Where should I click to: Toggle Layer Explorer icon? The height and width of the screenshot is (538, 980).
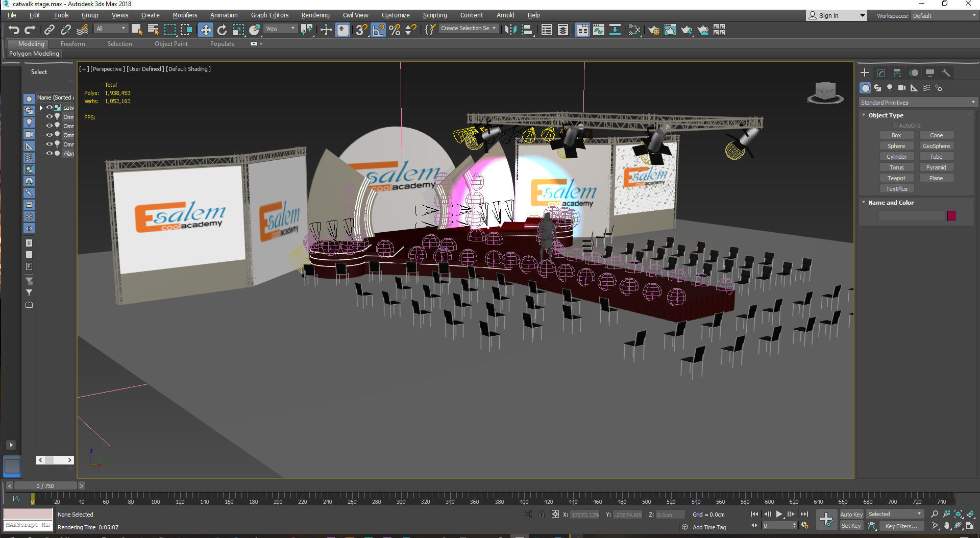coord(563,30)
